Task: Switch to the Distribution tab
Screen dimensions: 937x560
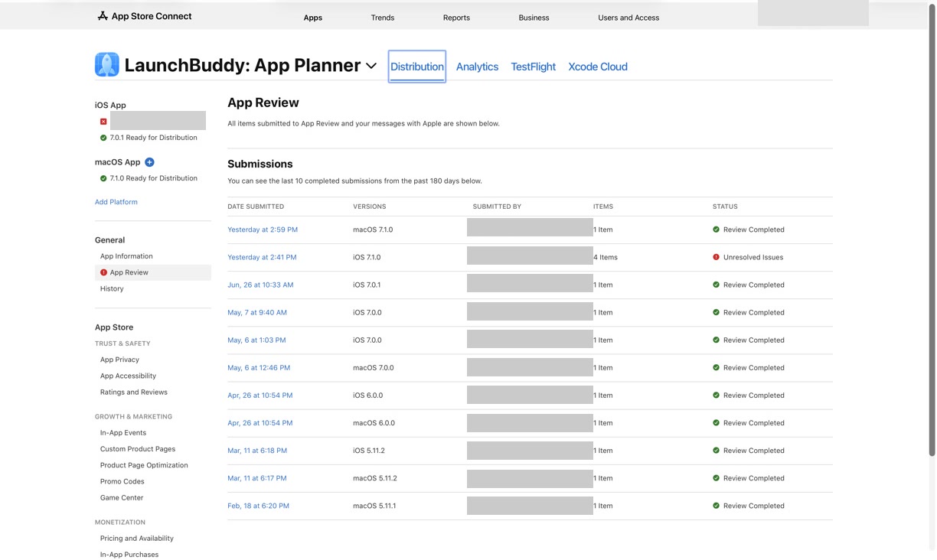Action: [x=417, y=67]
